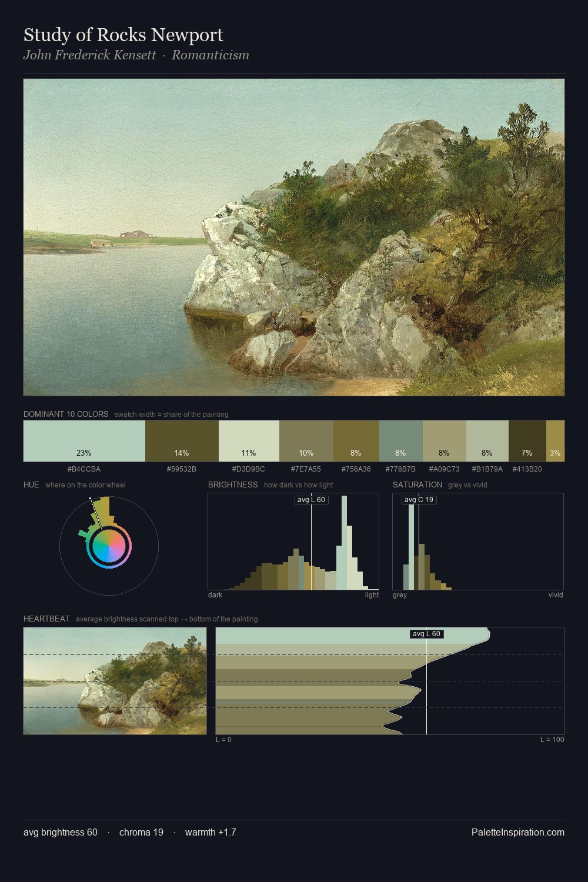The height and width of the screenshot is (882, 588).
Task: Click the 10% share label
Action: tap(306, 453)
